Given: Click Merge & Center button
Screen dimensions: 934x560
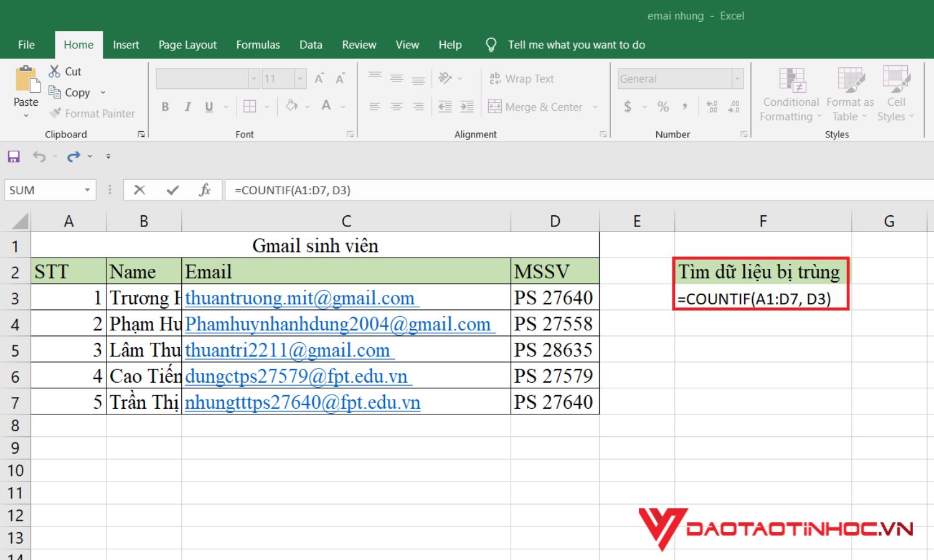Looking at the screenshot, I should pos(535,107).
